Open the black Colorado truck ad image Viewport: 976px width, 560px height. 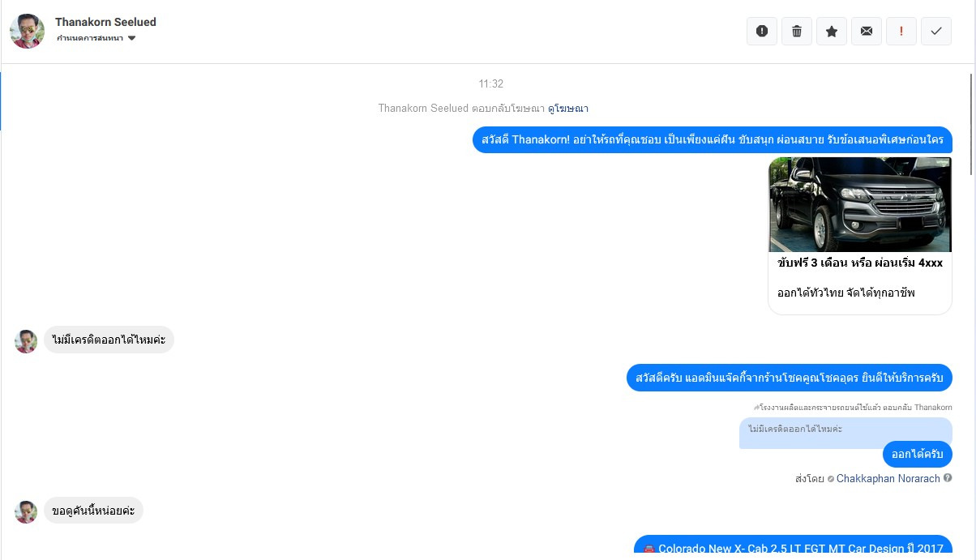860,204
